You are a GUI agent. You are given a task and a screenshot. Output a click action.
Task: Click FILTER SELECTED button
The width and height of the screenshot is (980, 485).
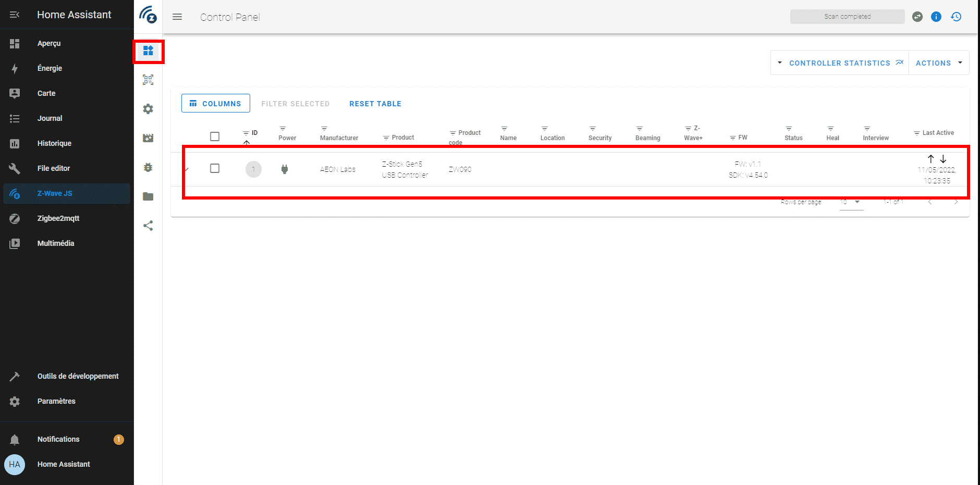click(x=295, y=104)
